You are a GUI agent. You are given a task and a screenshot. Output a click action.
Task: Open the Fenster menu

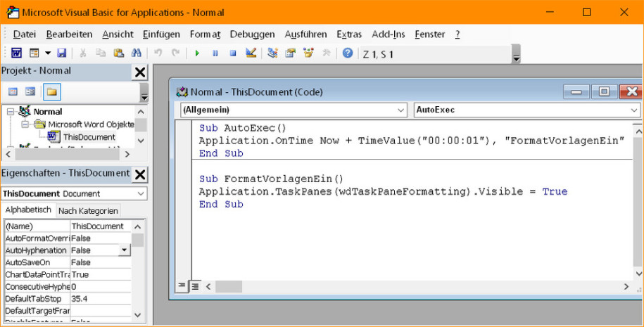[x=429, y=34]
